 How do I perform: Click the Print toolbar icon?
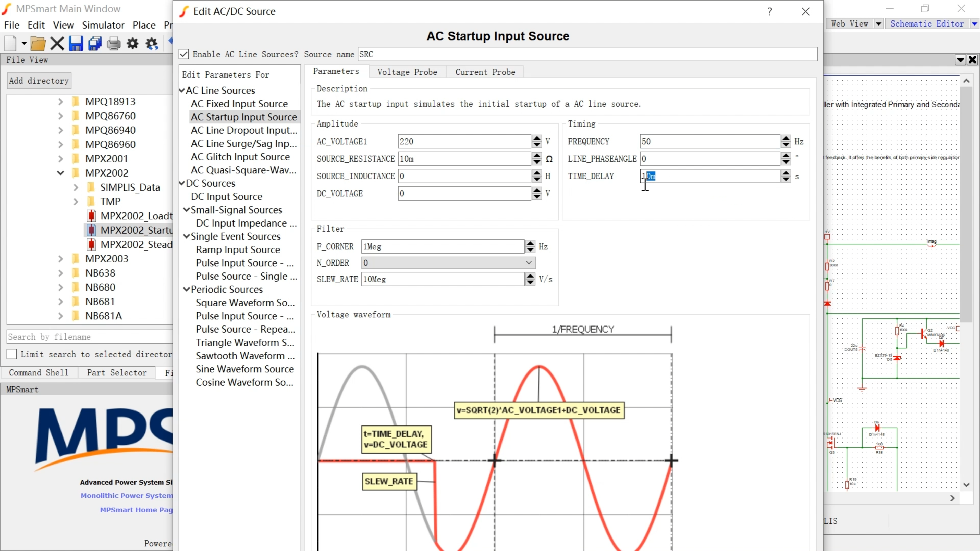[113, 43]
